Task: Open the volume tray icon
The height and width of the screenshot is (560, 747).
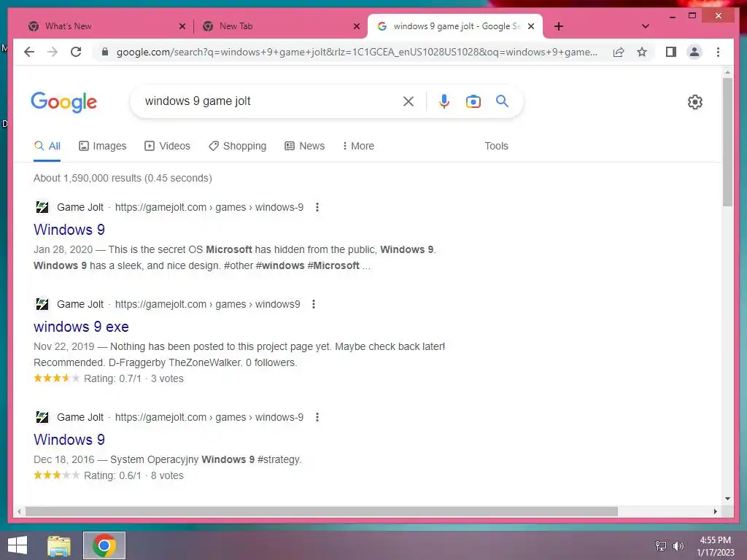Action: coord(678,545)
